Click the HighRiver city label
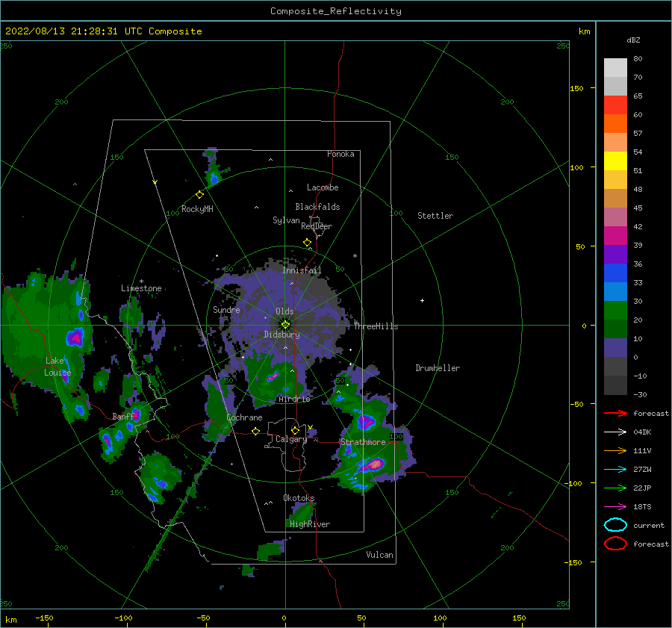 (310, 524)
